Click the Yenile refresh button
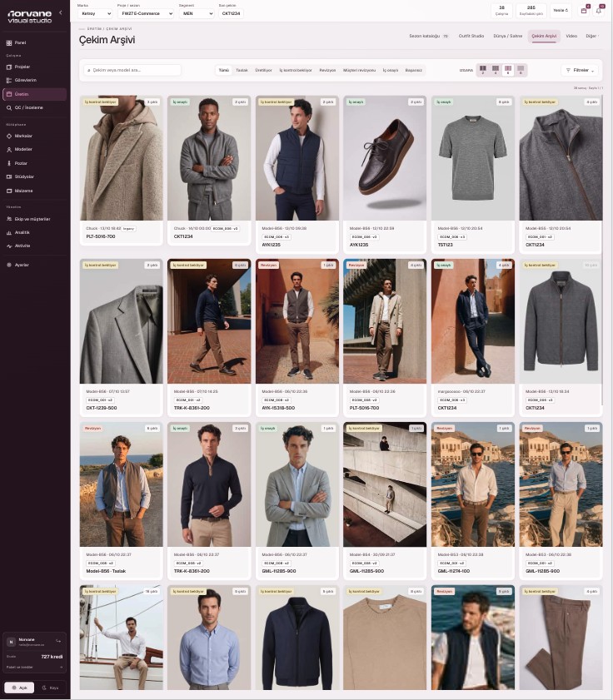Screen dimensions: 613x700 (561, 10)
